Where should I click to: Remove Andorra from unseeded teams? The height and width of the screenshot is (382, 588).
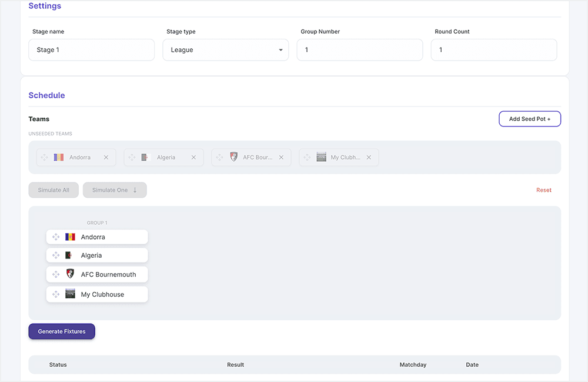point(106,158)
